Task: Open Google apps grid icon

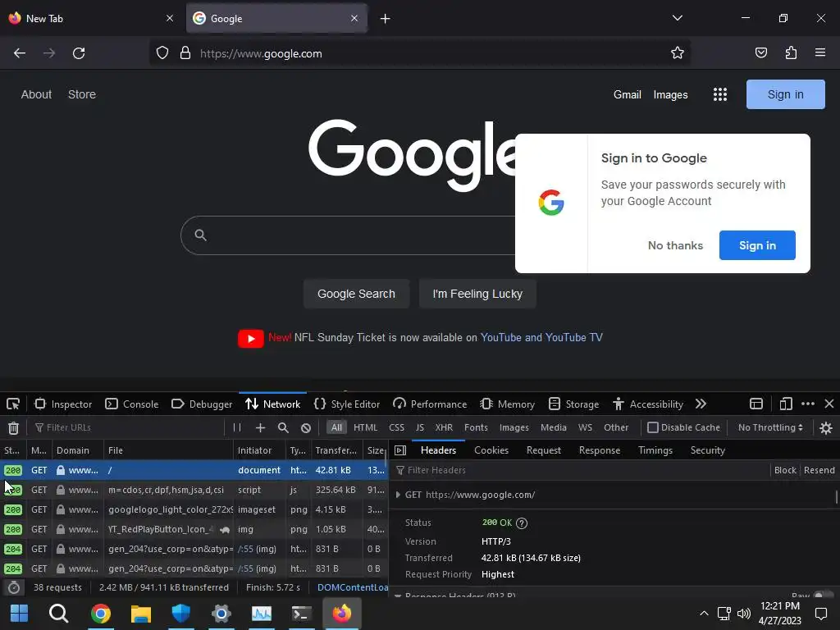Action: point(720,95)
